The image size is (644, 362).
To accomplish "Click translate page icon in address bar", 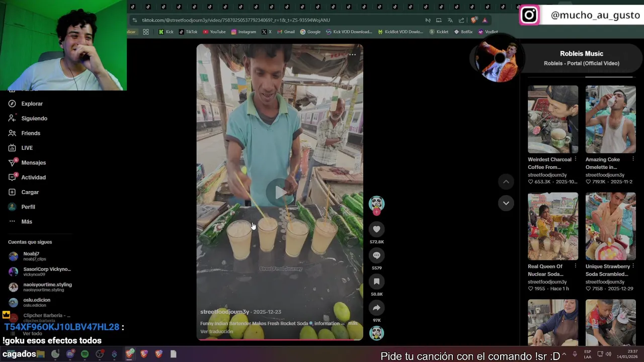I will pyautogui.click(x=450, y=20).
